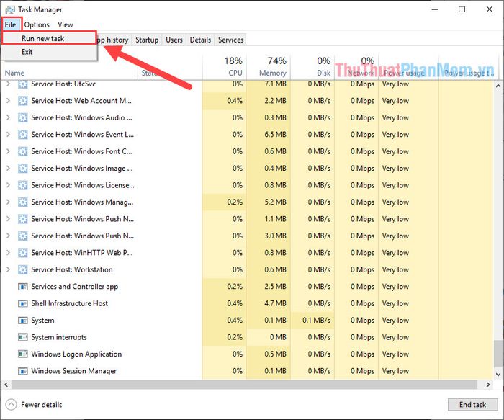The width and height of the screenshot is (504, 420).
Task: Switch to the Startup tab
Action: pyautogui.click(x=147, y=40)
